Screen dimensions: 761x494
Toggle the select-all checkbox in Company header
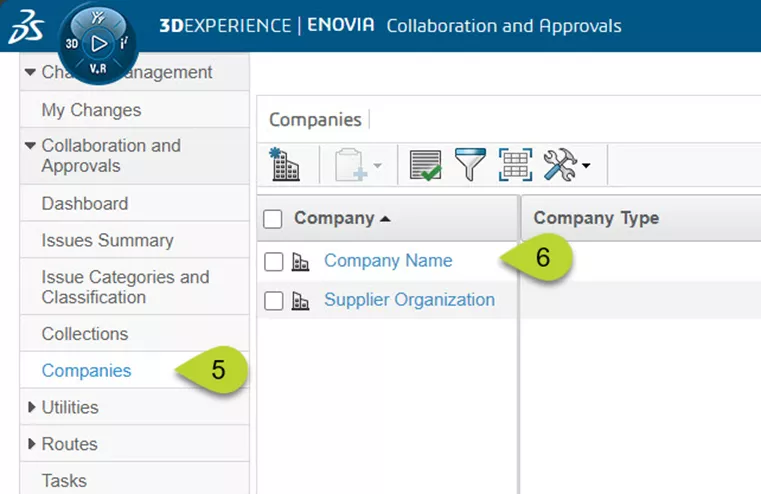pos(274,219)
